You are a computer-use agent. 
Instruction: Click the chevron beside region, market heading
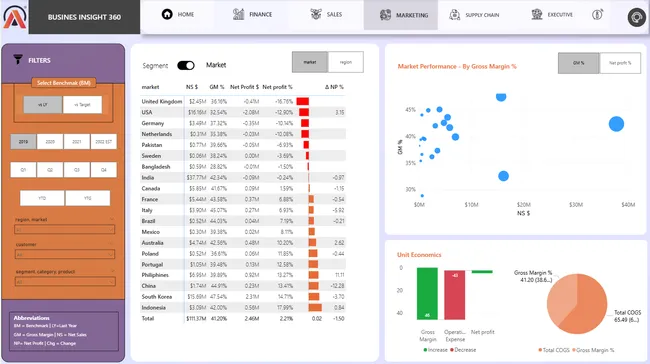click(112, 219)
